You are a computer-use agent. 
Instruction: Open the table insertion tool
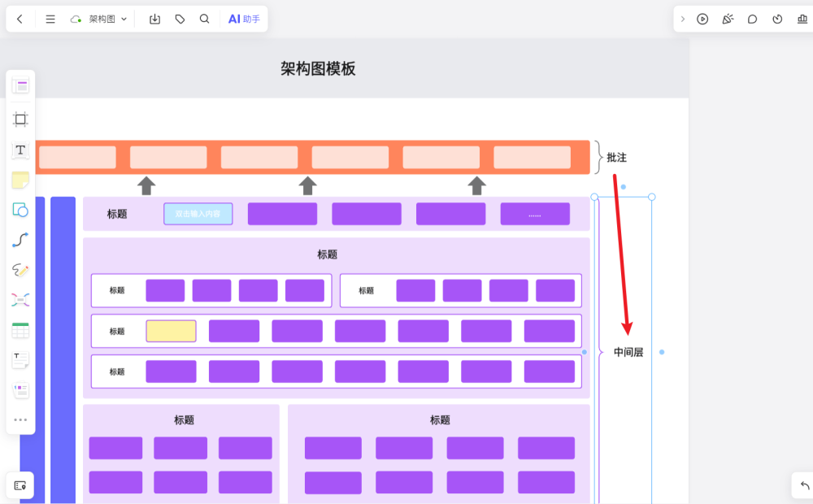click(20, 329)
